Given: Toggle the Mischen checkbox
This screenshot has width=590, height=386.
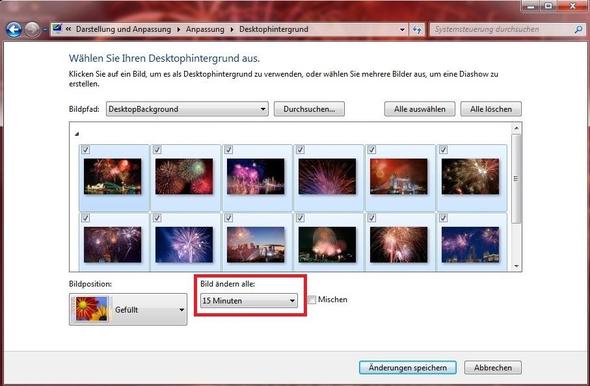Looking at the screenshot, I should coord(312,299).
